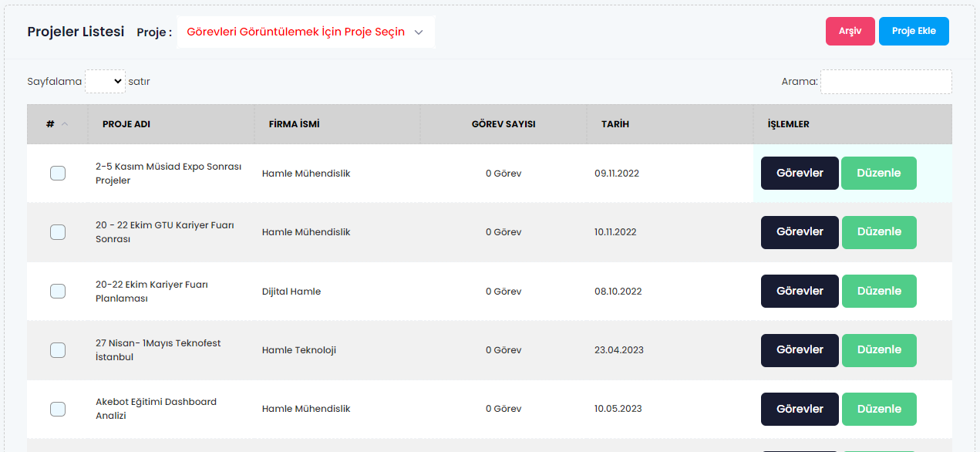The height and width of the screenshot is (452, 980).
Task: Select checkbox for 20-22 Ekim Kariyer Fuarı Planlaması
Action: (58, 292)
